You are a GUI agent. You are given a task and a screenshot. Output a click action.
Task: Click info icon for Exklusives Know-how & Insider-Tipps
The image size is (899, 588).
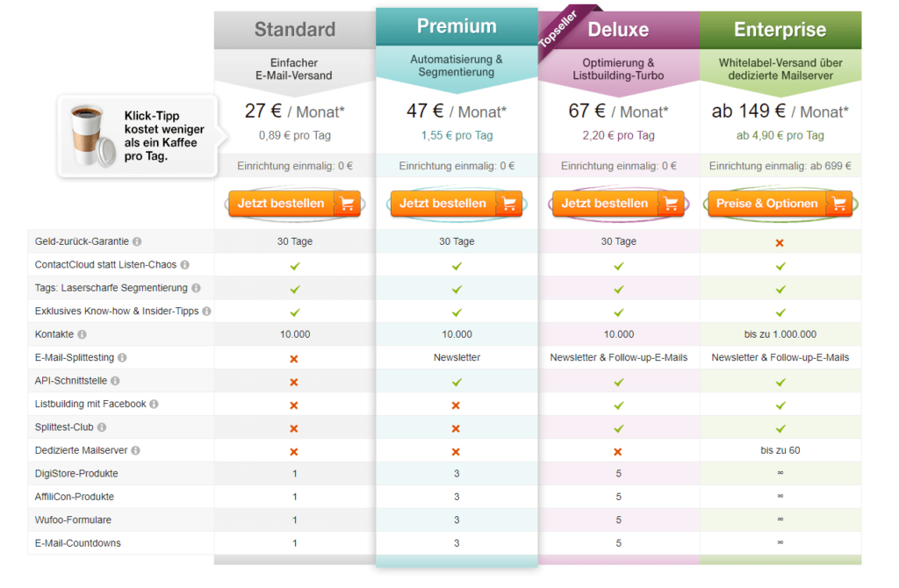[x=207, y=312]
